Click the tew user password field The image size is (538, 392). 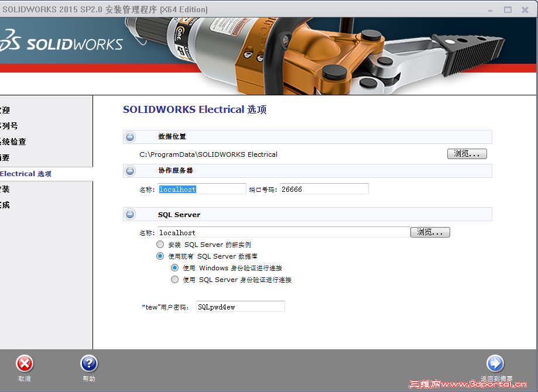[240, 307]
